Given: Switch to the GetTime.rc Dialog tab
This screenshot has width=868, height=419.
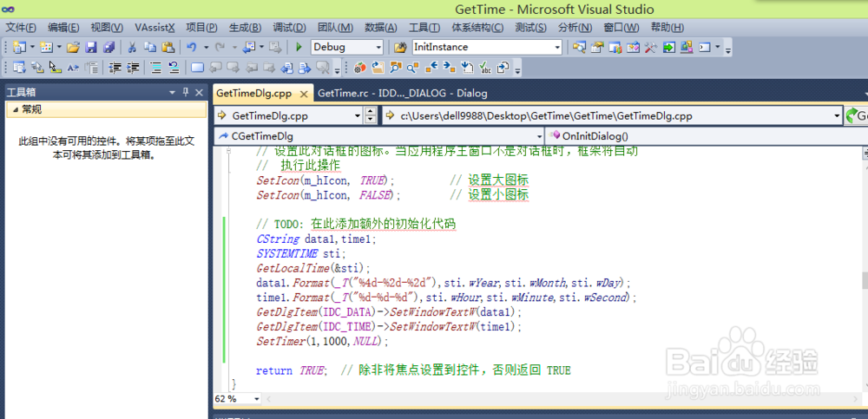Looking at the screenshot, I should [x=403, y=93].
